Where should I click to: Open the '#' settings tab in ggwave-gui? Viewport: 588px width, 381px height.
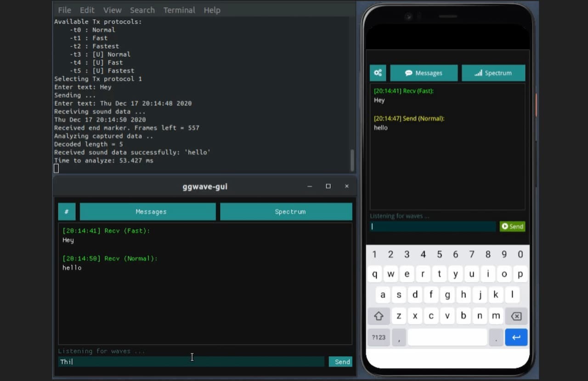pyautogui.click(x=67, y=212)
